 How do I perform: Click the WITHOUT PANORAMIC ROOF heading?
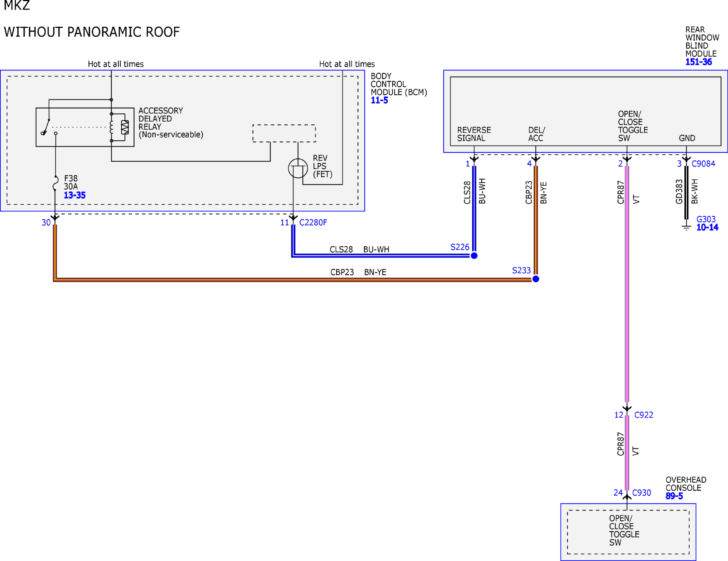click(92, 32)
